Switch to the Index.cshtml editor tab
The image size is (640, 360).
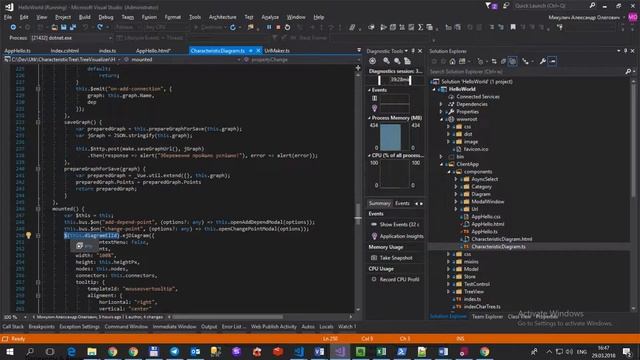click(65, 51)
